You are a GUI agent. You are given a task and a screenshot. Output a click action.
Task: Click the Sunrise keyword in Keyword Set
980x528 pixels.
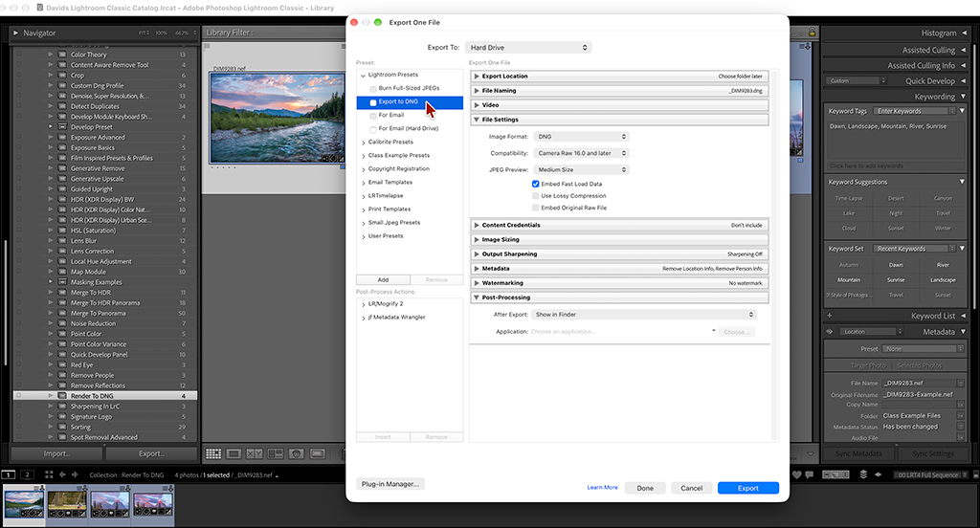(x=896, y=280)
